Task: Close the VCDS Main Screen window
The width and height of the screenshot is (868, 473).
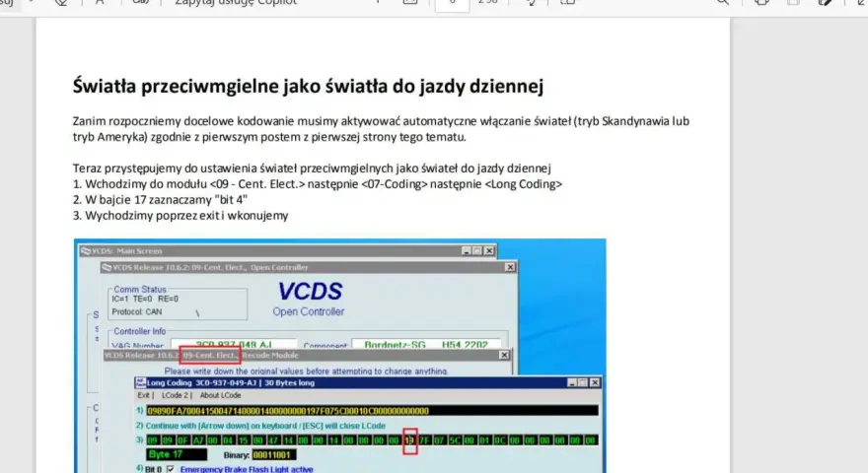Action: tap(489, 250)
